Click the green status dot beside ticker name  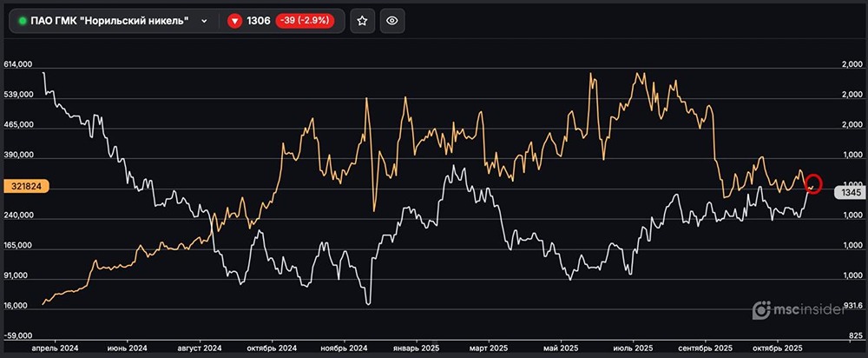tap(23, 21)
